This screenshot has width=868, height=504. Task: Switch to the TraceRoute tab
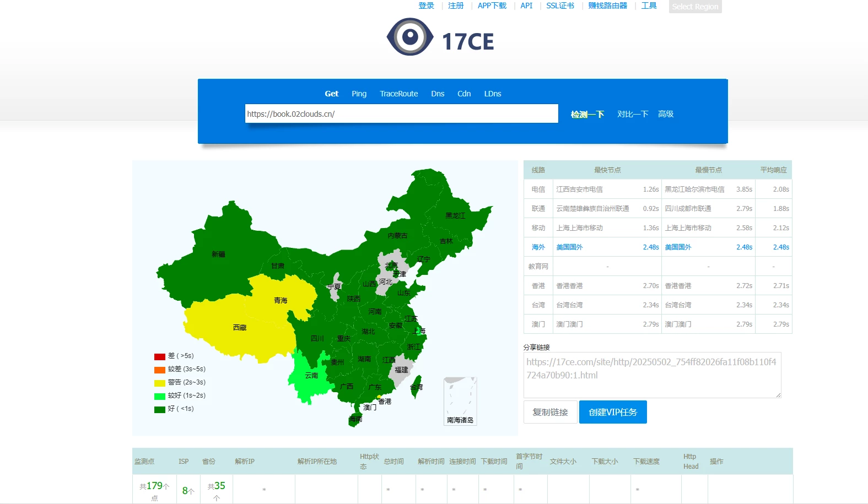coord(398,94)
